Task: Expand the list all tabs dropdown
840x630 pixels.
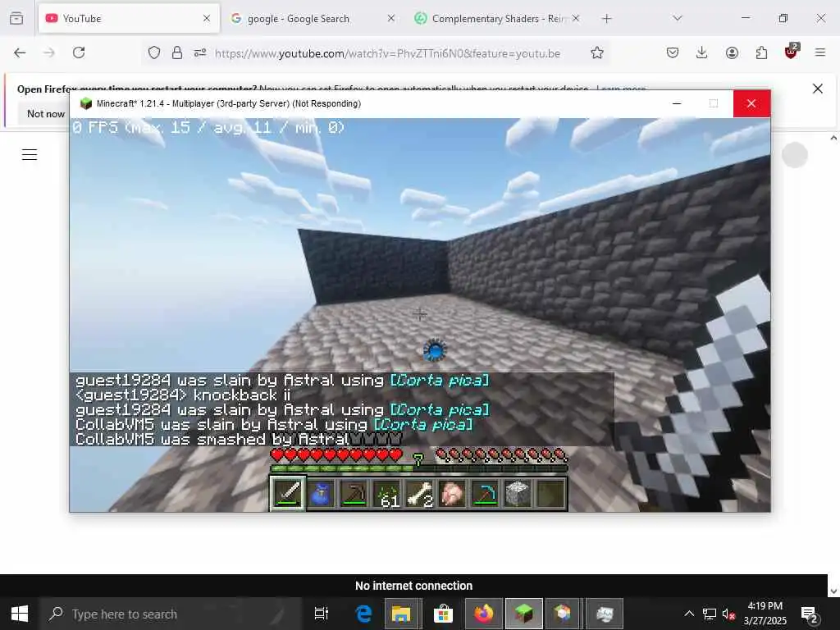Action: [677, 18]
